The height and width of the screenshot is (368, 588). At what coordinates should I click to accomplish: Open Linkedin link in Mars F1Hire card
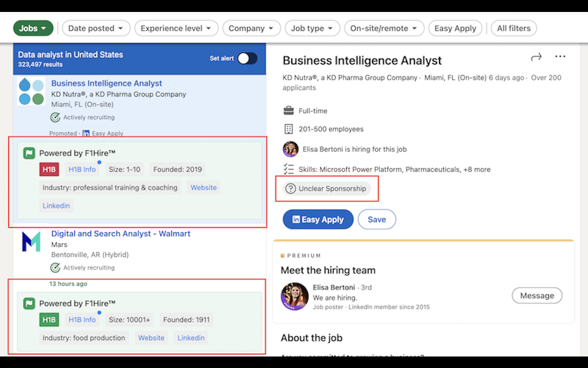pos(191,338)
